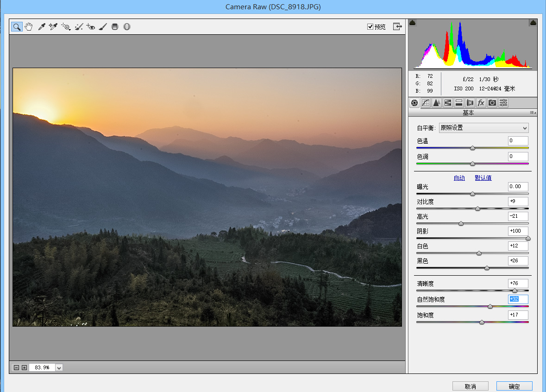Click the 白色 whites slider handle
Image resolution: width=546 pixels, height=392 pixels.
pyautogui.click(x=479, y=253)
